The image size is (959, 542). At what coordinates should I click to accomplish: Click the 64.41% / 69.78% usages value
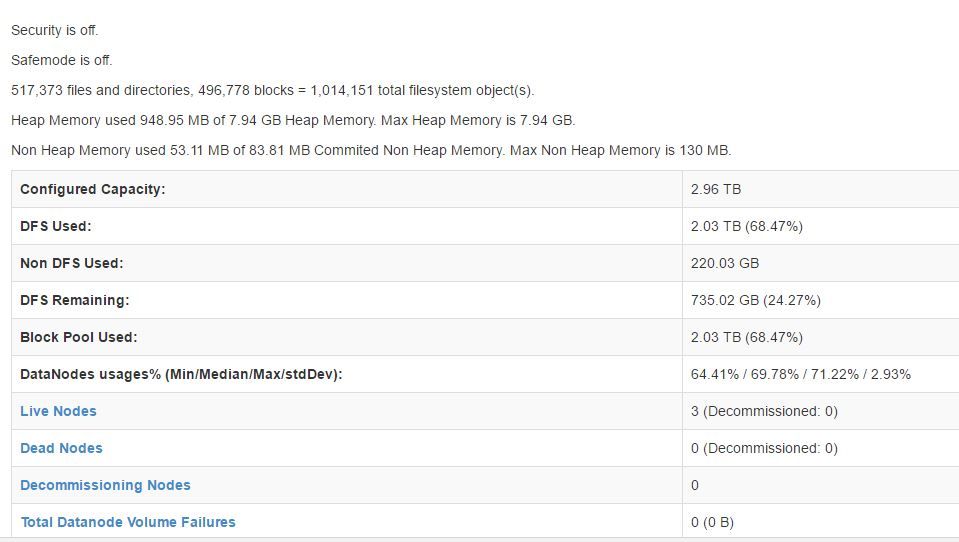[x=800, y=374]
